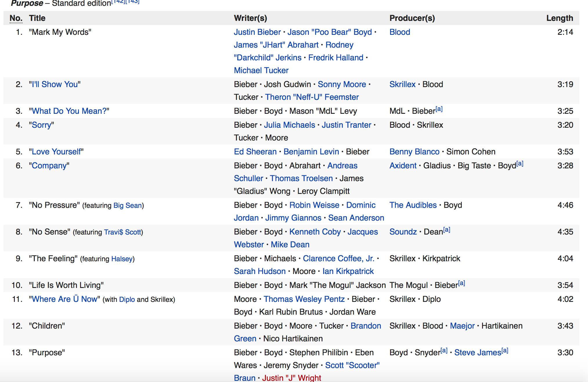Follow the Robin Weisse link

(x=314, y=205)
